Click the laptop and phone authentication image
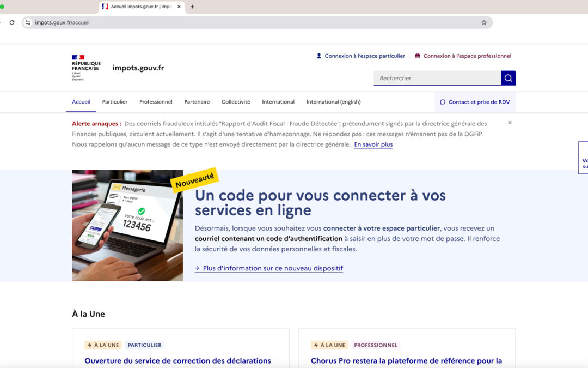Image resolution: width=588 pixels, height=368 pixels. (x=127, y=225)
